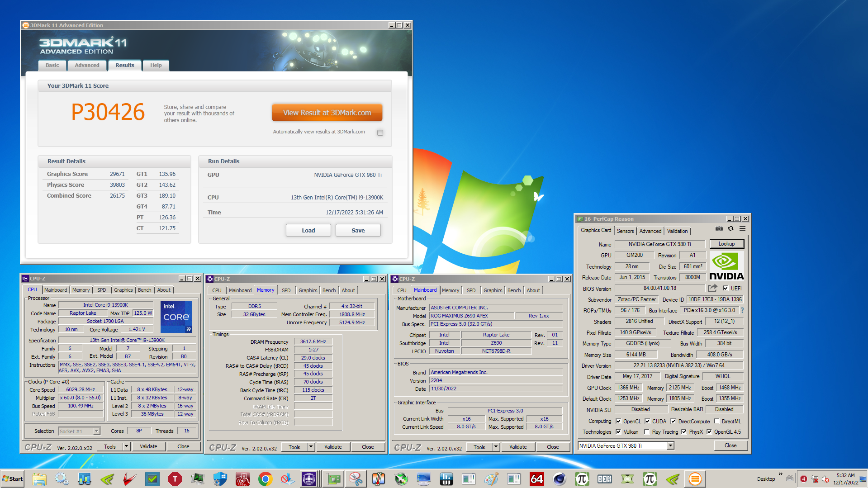Click the NVIDIA logo in GPU-Z
868x488 pixels.
click(726, 266)
